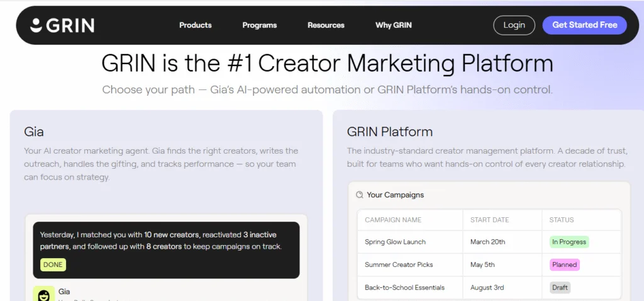
Task: Open the Programs menu
Action: coord(259,25)
